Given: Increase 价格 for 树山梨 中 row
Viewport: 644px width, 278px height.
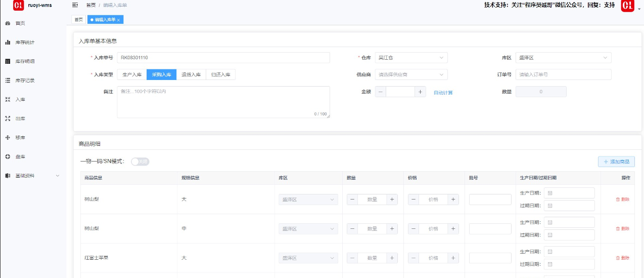Looking at the screenshot, I should pos(453,229).
